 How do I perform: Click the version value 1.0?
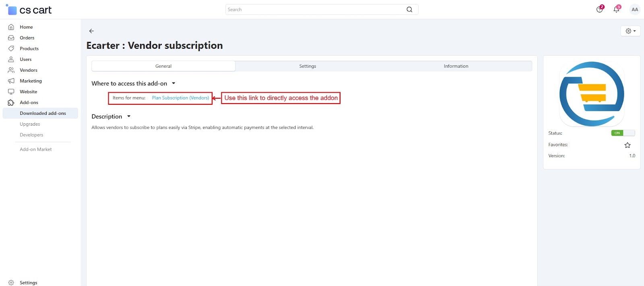point(632,156)
